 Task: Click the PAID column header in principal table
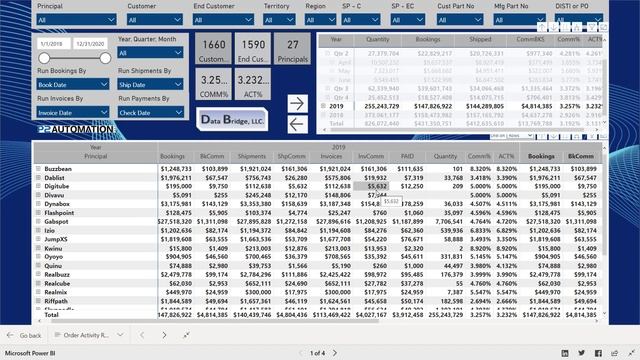click(x=407, y=156)
